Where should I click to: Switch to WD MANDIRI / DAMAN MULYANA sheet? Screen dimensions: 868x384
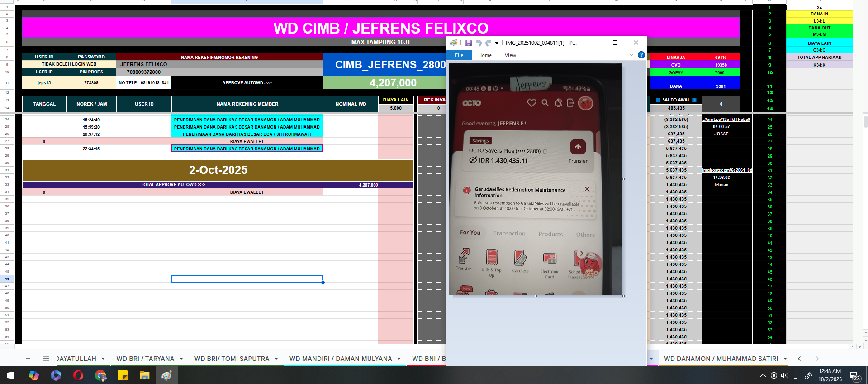click(x=341, y=359)
